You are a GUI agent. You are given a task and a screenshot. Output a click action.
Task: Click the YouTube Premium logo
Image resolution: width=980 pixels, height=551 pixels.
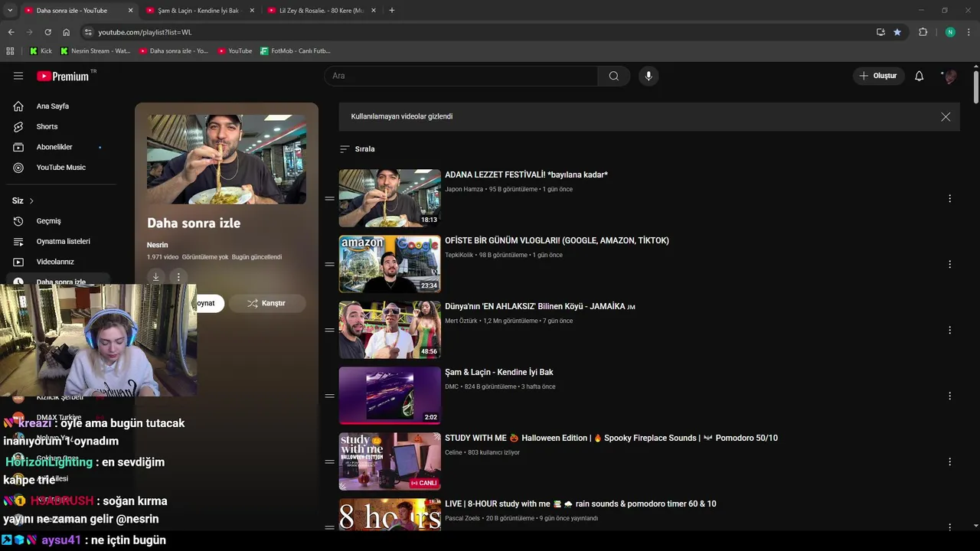[64, 76]
